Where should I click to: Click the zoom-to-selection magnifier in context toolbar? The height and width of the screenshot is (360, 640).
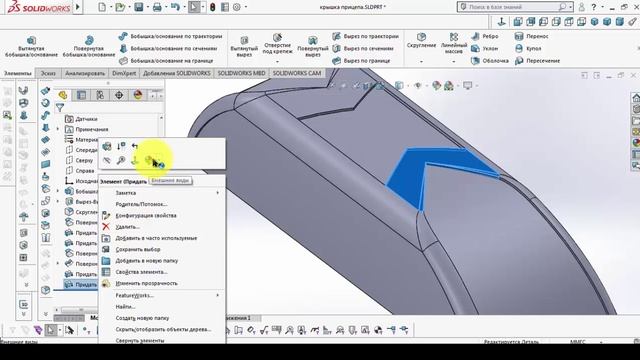(121, 160)
